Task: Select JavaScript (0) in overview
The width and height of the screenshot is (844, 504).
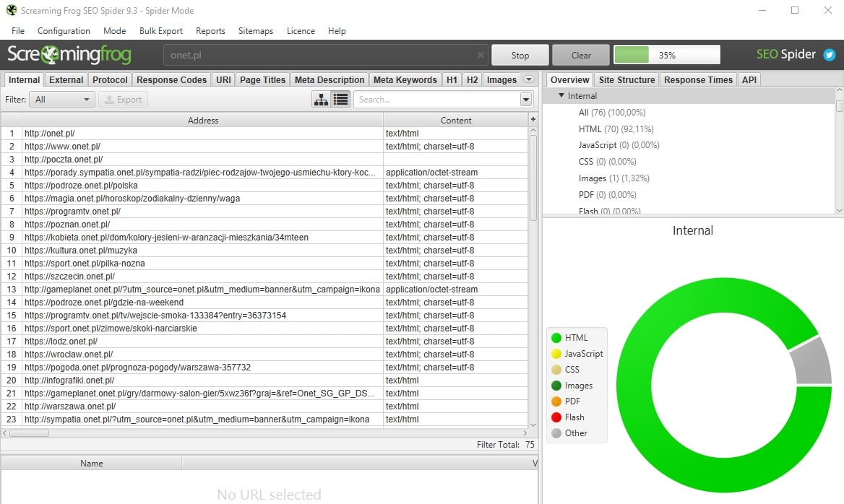Action: [x=619, y=145]
